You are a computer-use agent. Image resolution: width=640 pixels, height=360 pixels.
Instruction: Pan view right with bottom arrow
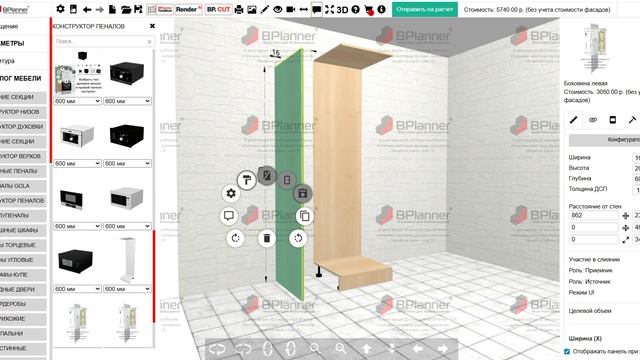443,349
